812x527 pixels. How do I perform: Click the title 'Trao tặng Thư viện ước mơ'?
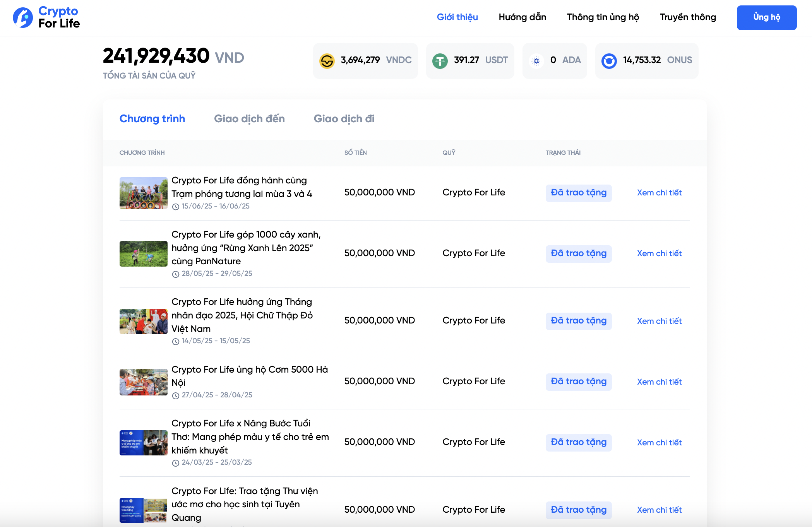click(x=245, y=504)
